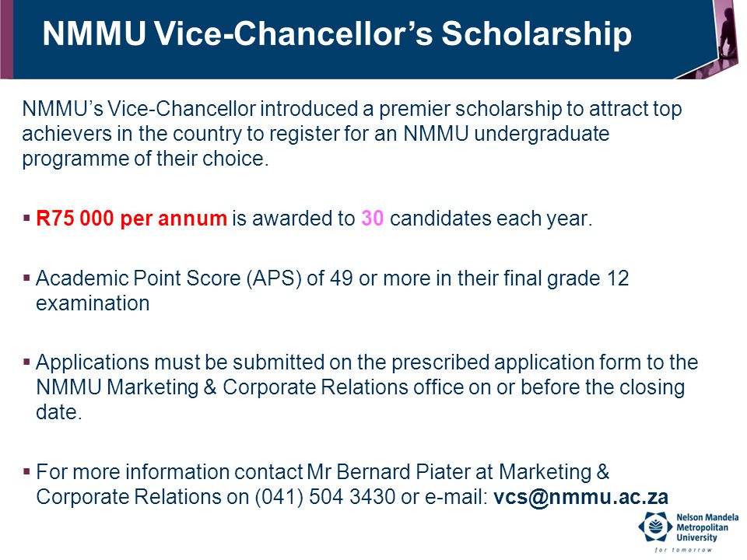Click the bullet before Academic Point Score
The width and height of the screenshot is (747, 560).
coord(26,277)
